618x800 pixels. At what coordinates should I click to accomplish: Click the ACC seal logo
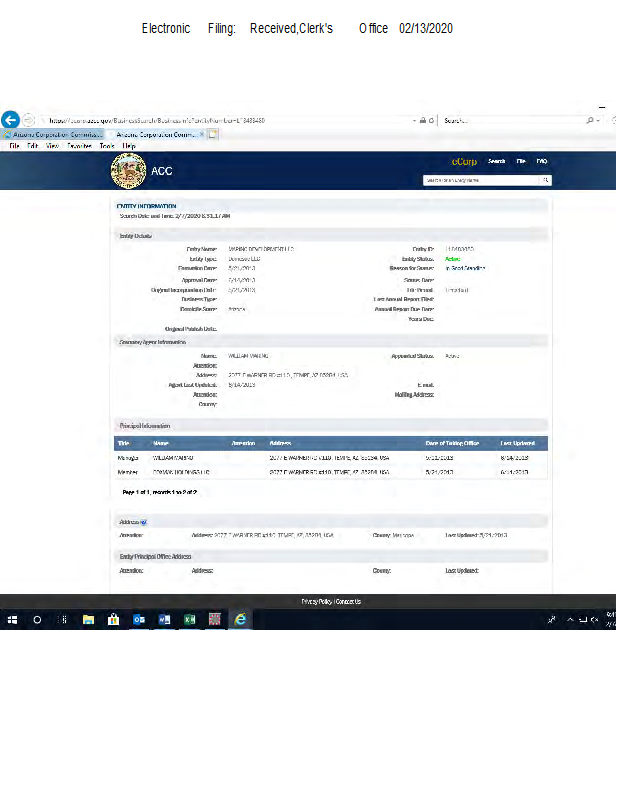[127, 170]
